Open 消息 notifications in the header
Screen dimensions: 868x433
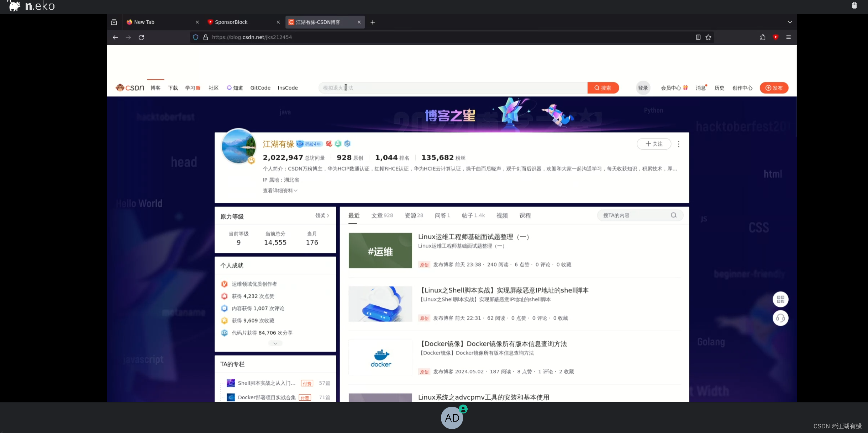[700, 88]
